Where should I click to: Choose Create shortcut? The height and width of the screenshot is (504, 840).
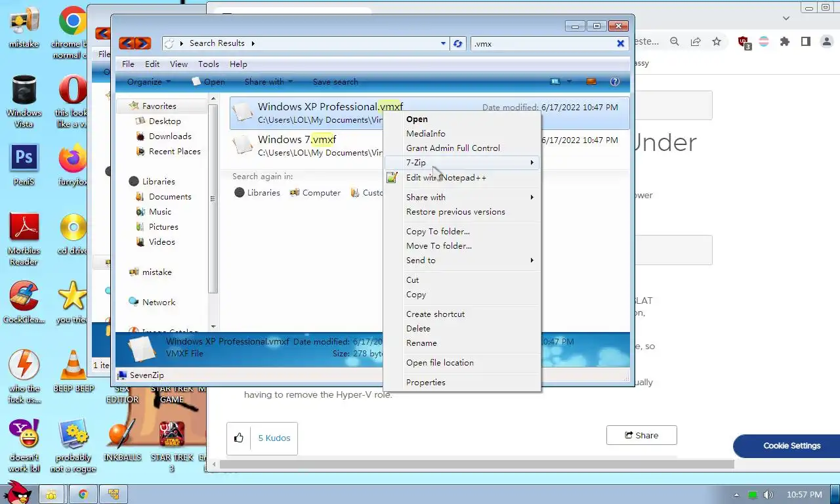pos(462,314)
